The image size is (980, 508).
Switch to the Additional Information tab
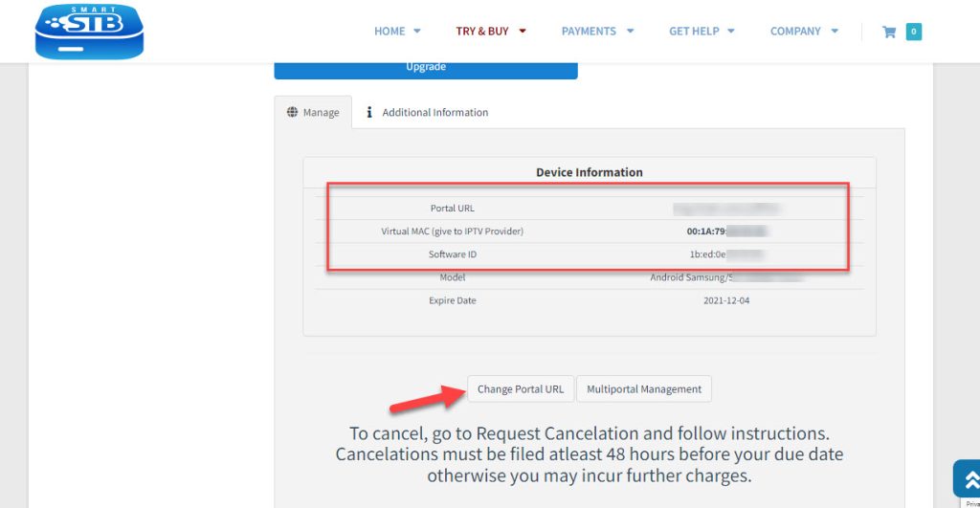[x=428, y=113]
